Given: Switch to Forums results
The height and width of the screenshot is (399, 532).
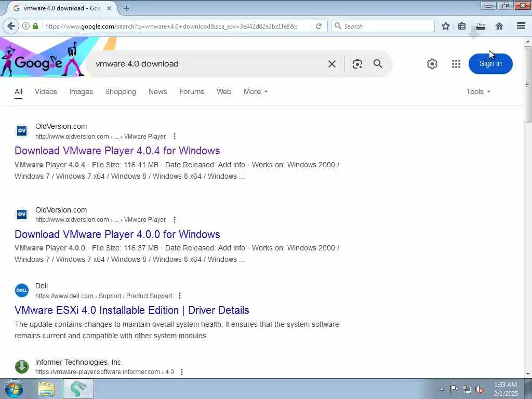Looking at the screenshot, I should coord(192,91).
